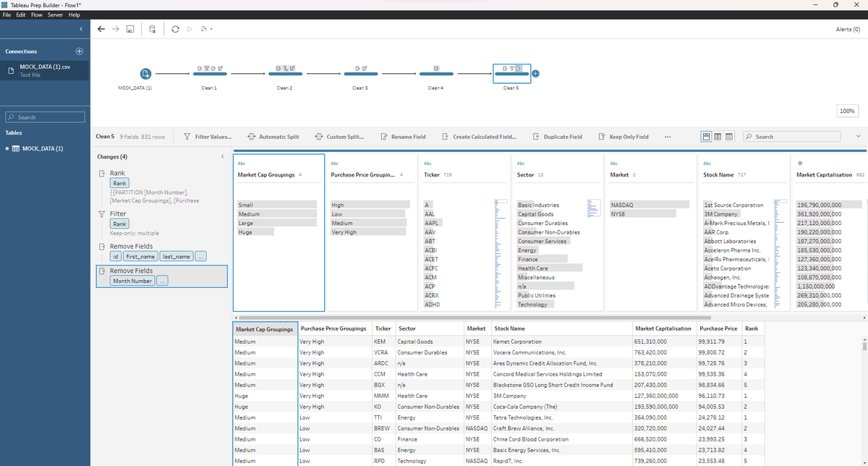Switch to profile pane view
Image resolution: width=868 pixels, height=466 pixels.
coord(707,136)
